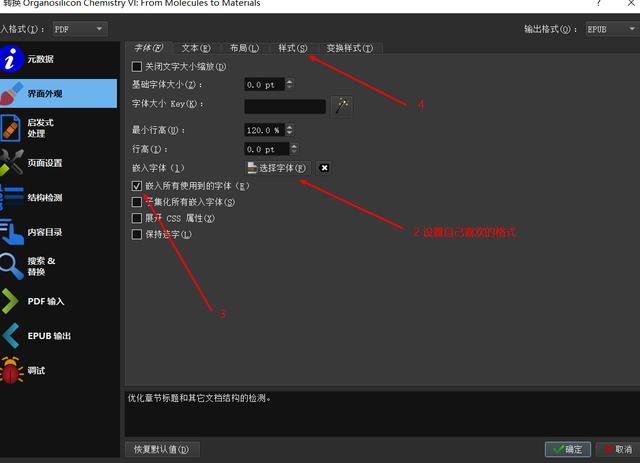Step the 行高 spinner arrows
The width and height of the screenshot is (640, 463).
[294, 149]
